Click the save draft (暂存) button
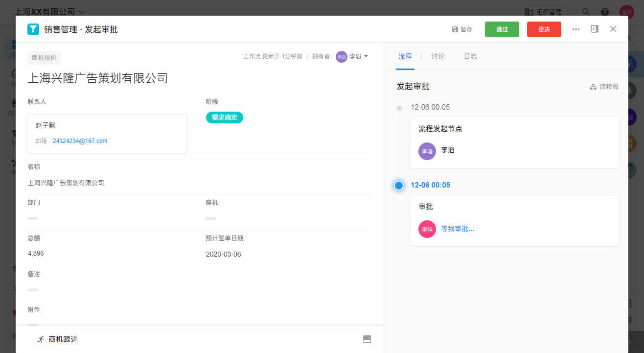This screenshot has height=353, width=644. pyautogui.click(x=462, y=29)
